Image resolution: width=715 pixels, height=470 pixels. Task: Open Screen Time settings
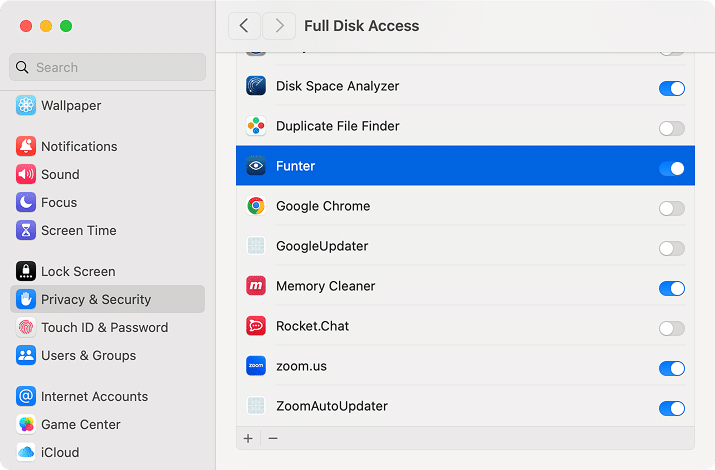point(108,230)
